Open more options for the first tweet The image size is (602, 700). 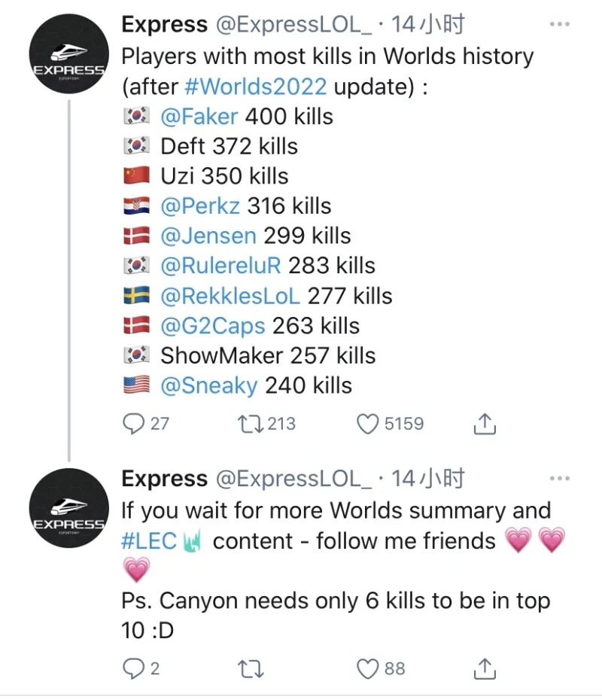tap(559, 24)
